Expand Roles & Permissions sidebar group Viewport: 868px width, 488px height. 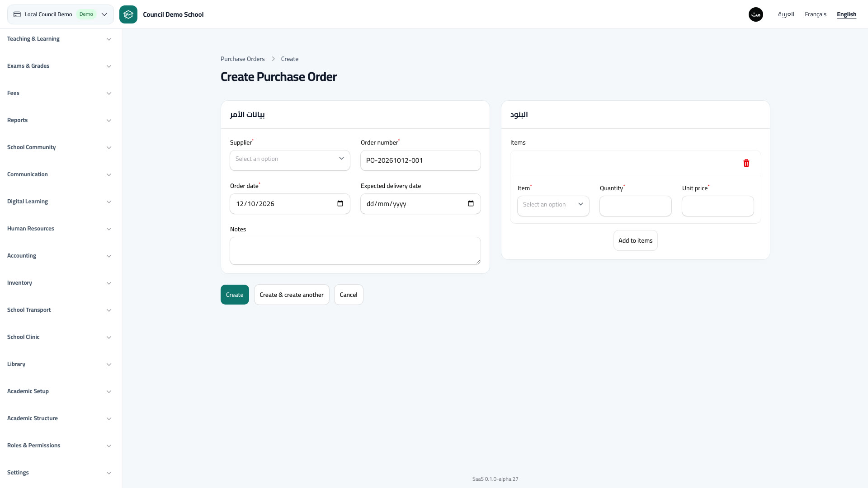59,446
